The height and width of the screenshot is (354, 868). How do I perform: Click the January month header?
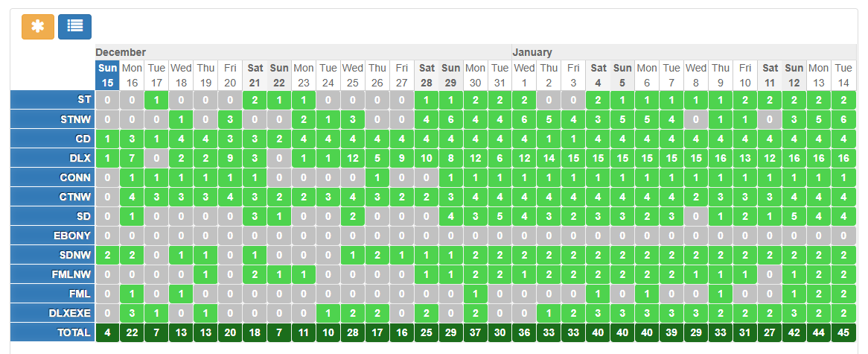point(532,52)
